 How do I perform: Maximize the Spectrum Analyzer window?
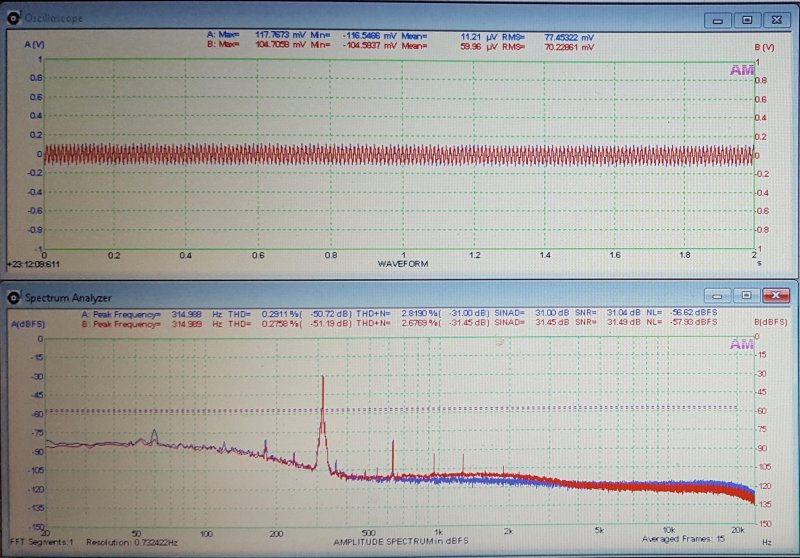point(746,296)
